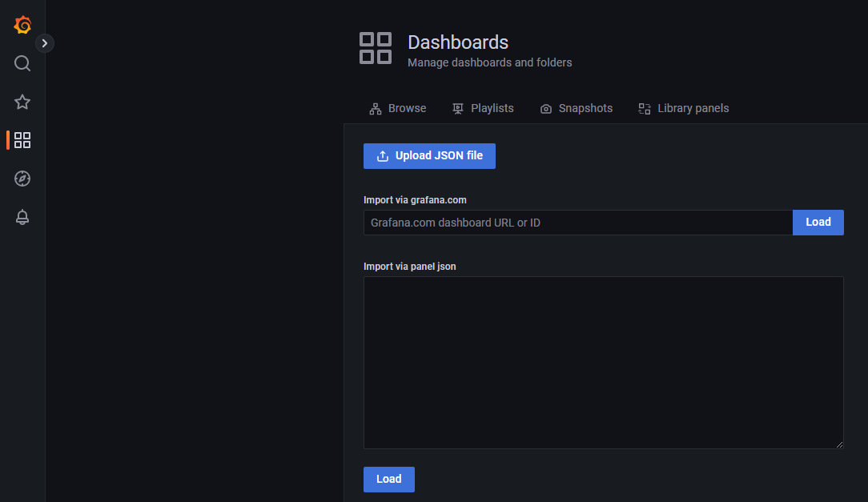
Task: Switch to the Browse tab
Action: (x=398, y=108)
